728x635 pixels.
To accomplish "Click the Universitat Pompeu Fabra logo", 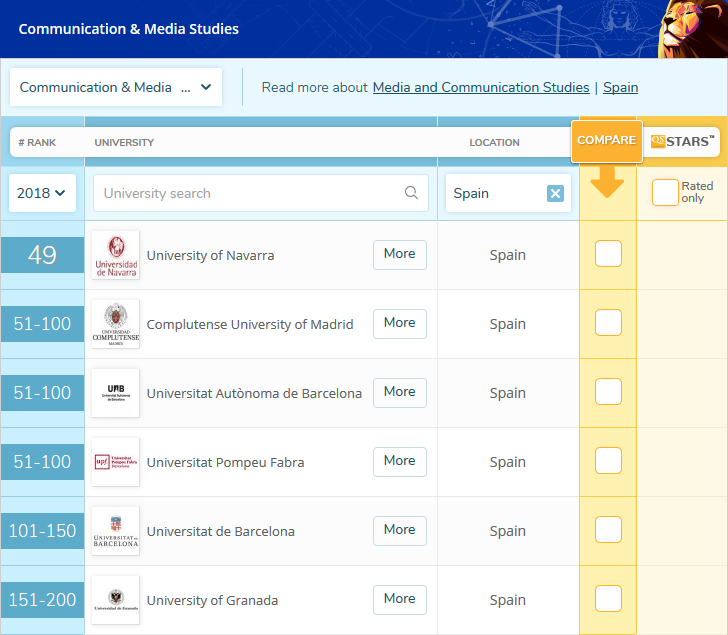I will tap(116, 462).
